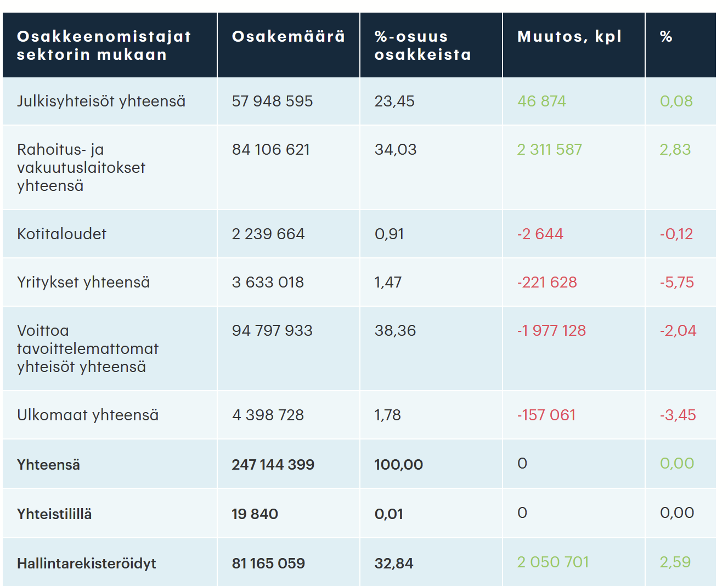
Task: Click the share count 57 948 595
Action: (272, 102)
